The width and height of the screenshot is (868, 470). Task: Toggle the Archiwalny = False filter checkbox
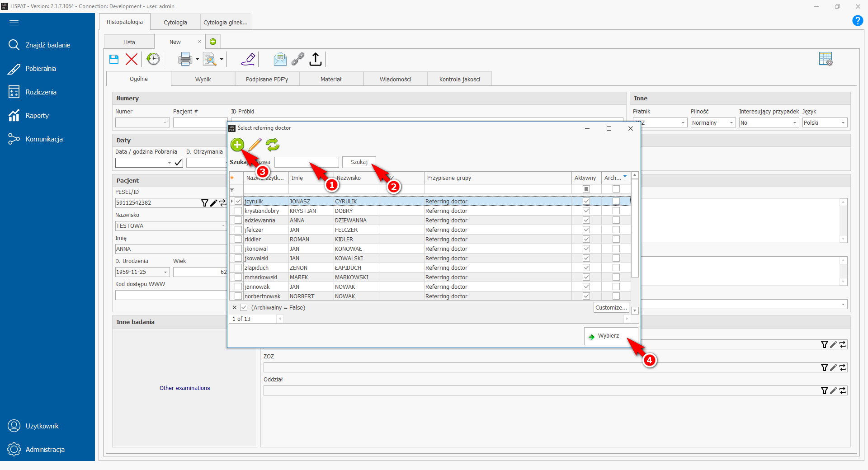click(x=244, y=308)
